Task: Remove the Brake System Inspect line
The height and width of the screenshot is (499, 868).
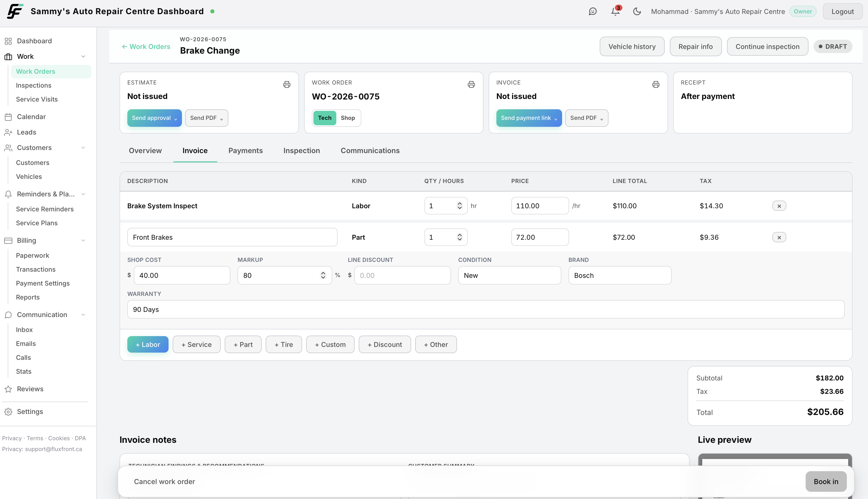Action: (779, 206)
